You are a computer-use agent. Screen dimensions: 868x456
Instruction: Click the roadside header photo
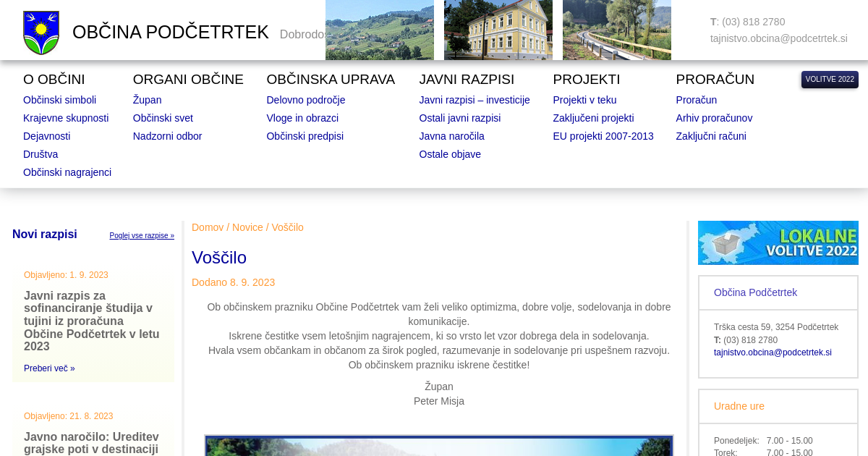[x=616, y=30]
